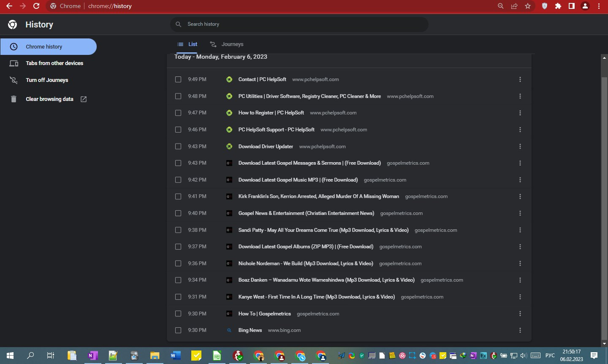The image size is (608, 364).
Task: Tick the Bing News entry checkbox
Action: 178,330
